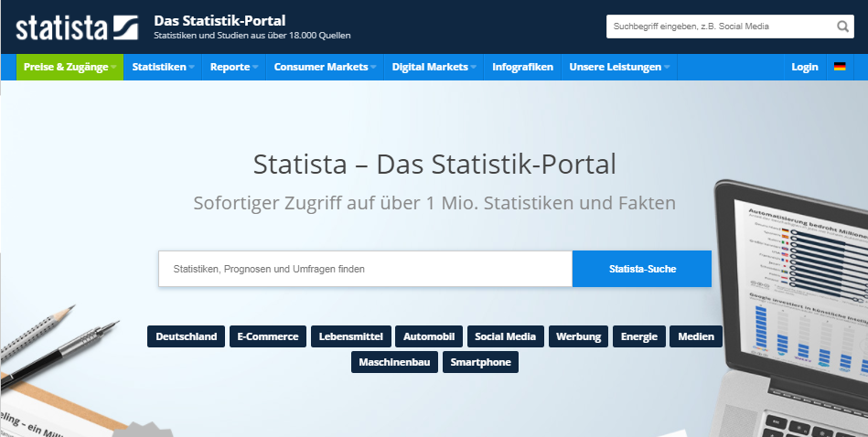Click the heading Statista – Das Statistik-Portal

tap(434, 165)
